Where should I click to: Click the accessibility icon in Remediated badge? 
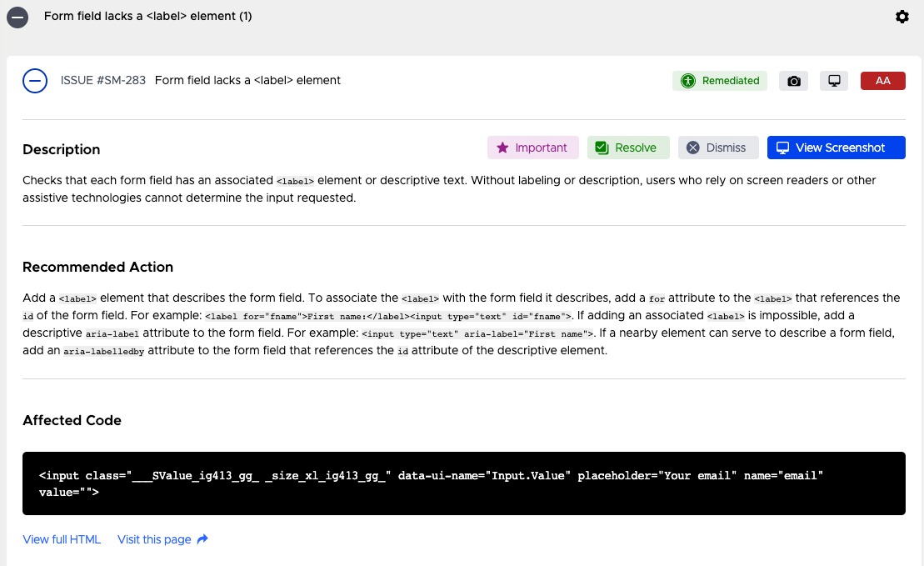coord(688,81)
